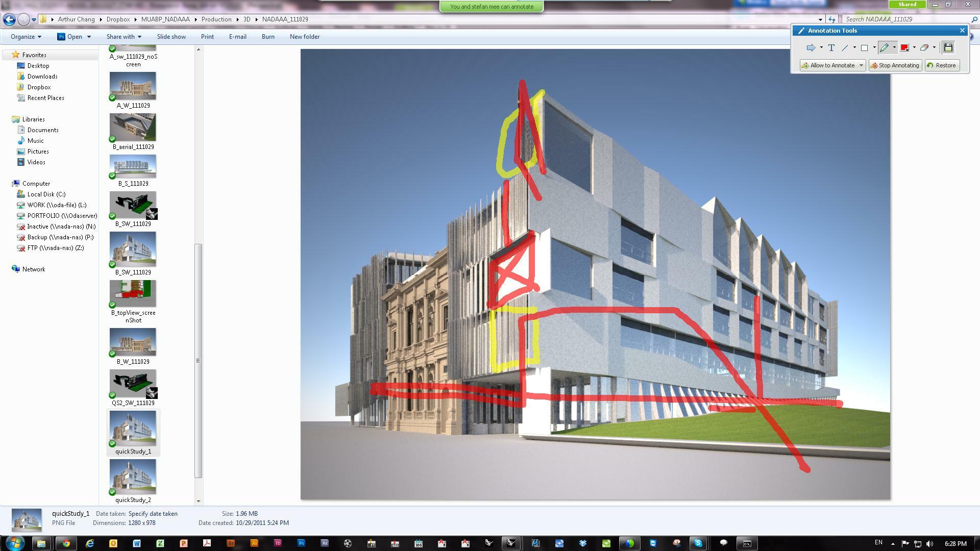This screenshot has height=551, width=980.
Task: Expand the pen tool options dropdown
Action: coord(894,47)
